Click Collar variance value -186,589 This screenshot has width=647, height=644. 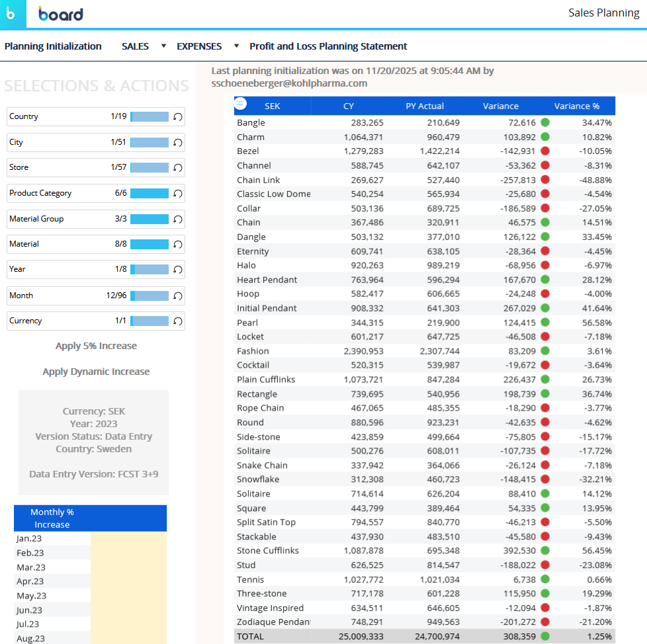(518, 208)
